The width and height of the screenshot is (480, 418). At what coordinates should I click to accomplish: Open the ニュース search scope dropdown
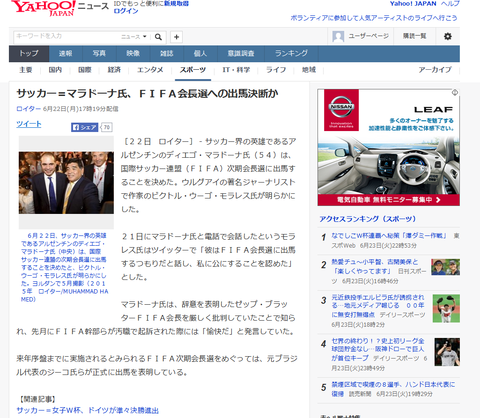pyautogui.click(x=134, y=37)
